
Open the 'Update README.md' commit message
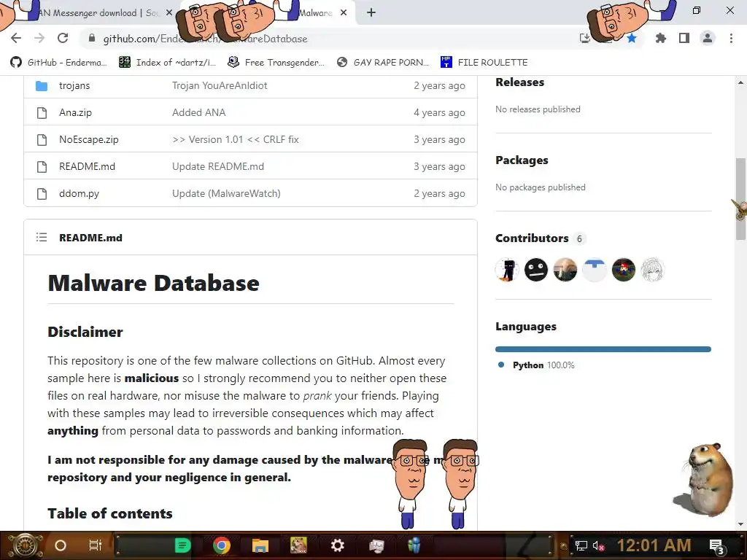[x=217, y=167]
